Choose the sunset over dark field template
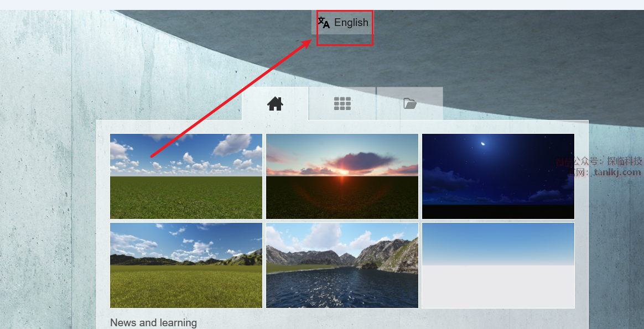The height and width of the screenshot is (329, 644). pos(342,176)
